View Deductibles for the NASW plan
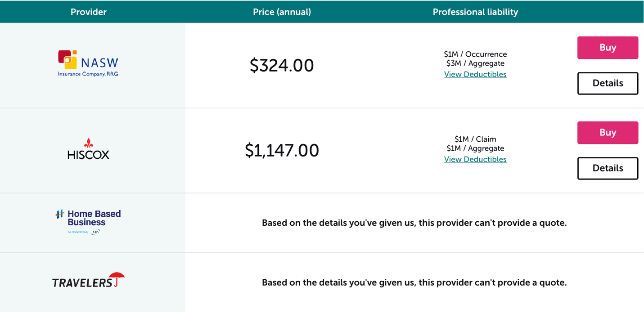 click(475, 74)
